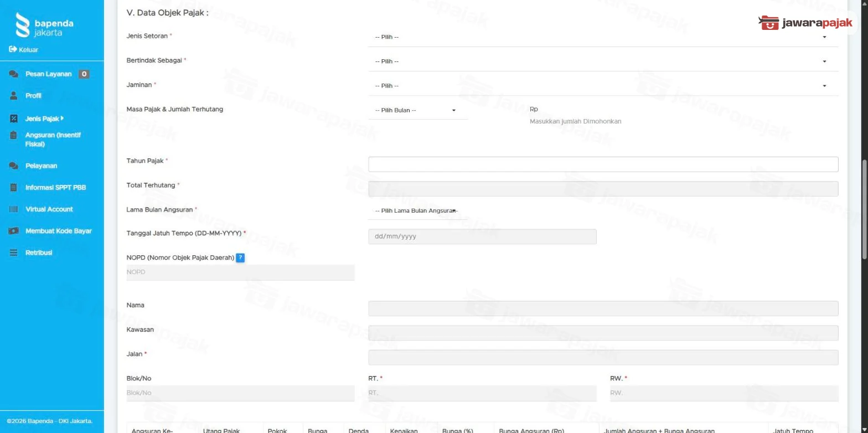Click the Blok/No input field

pos(240,393)
